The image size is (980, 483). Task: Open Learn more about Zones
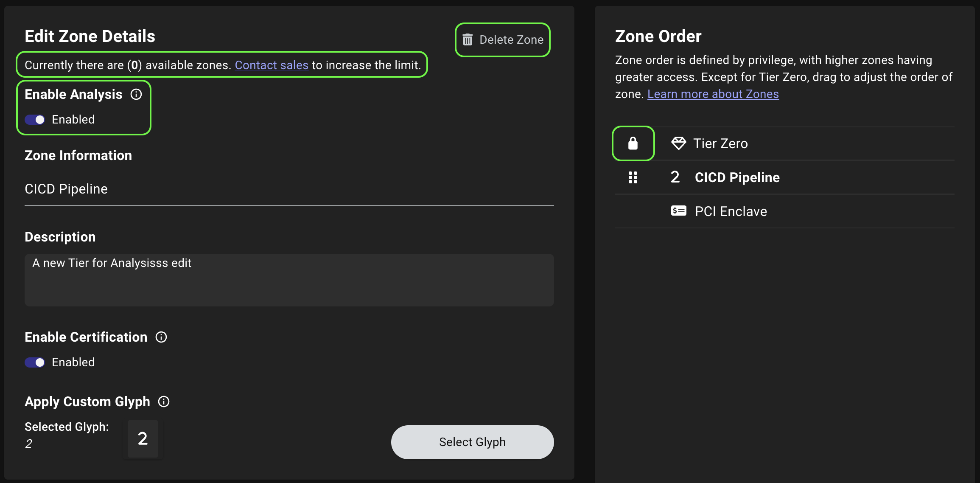click(713, 94)
